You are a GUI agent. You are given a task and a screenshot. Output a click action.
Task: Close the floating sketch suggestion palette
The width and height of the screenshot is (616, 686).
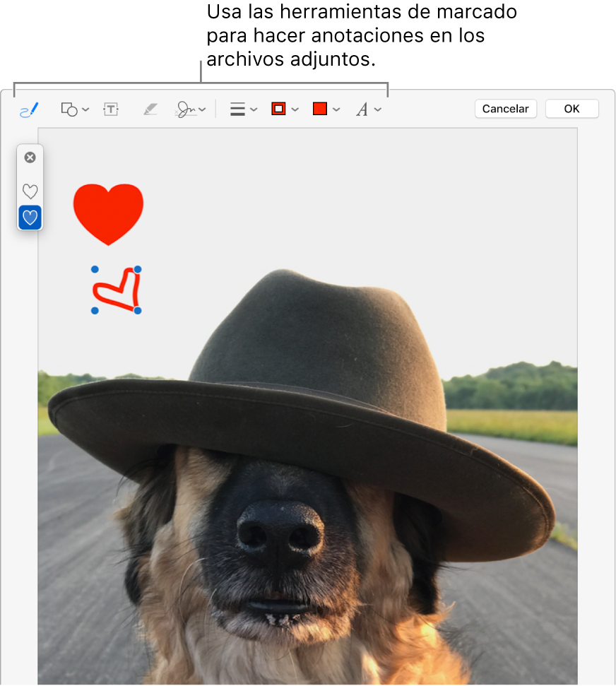point(30,158)
